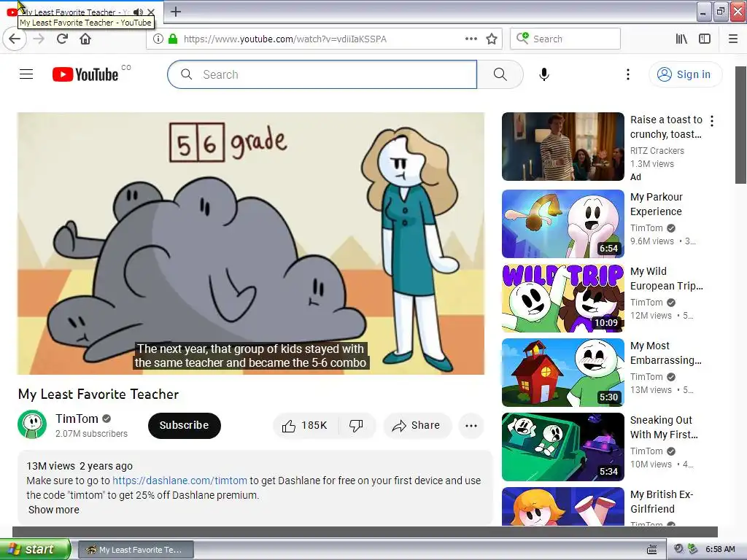Click the green padlock security icon
Viewport: 747px width, 560px height.
tap(173, 39)
